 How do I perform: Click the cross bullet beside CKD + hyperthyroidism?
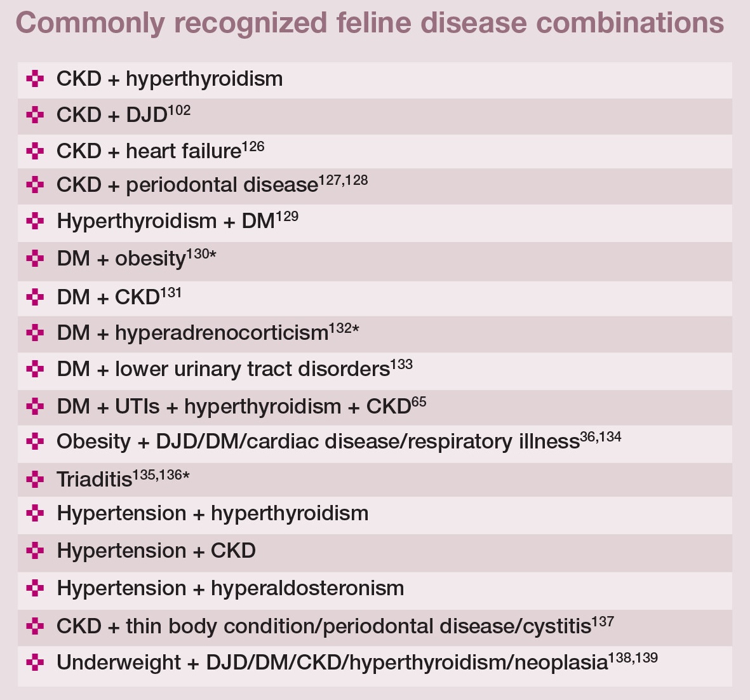(x=35, y=79)
